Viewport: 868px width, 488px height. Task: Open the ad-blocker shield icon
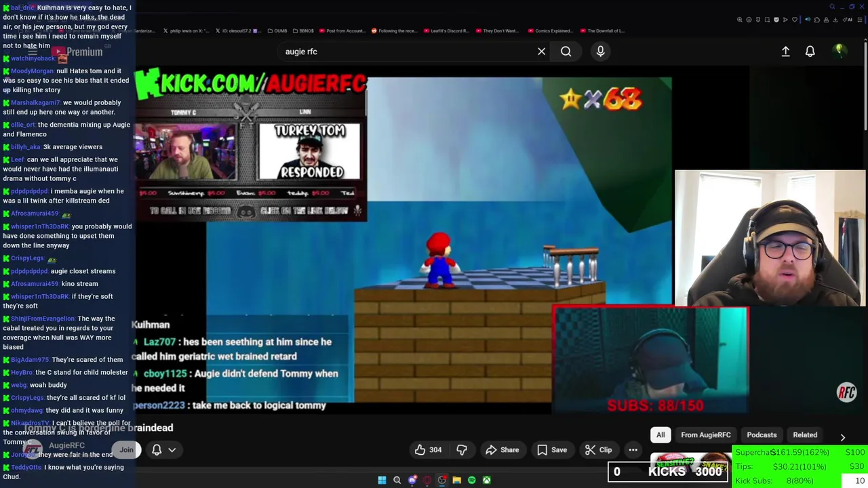click(x=776, y=20)
